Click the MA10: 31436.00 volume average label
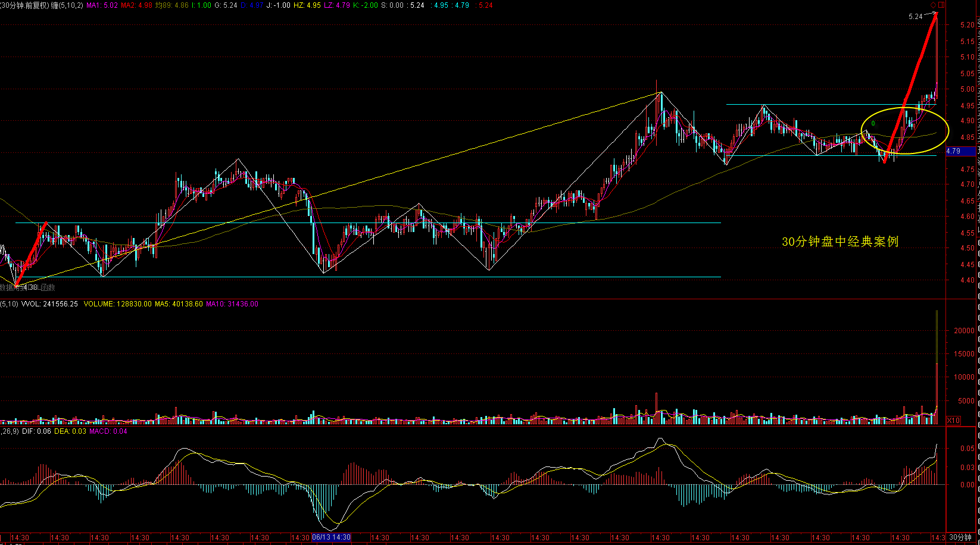The height and width of the screenshot is (545, 980). click(x=232, y=304)
